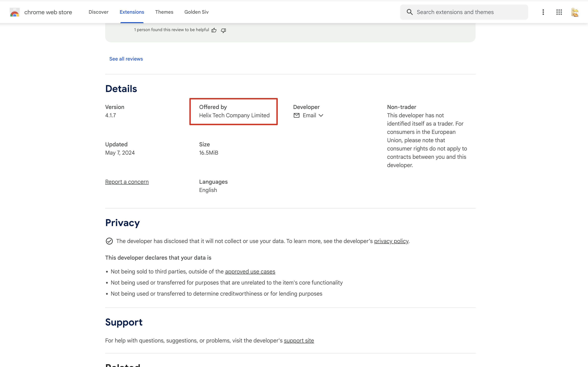This screenshot has width=588, height=367.
Task: Click 'This developer declares that your data is'
Action: pos(158,258)
